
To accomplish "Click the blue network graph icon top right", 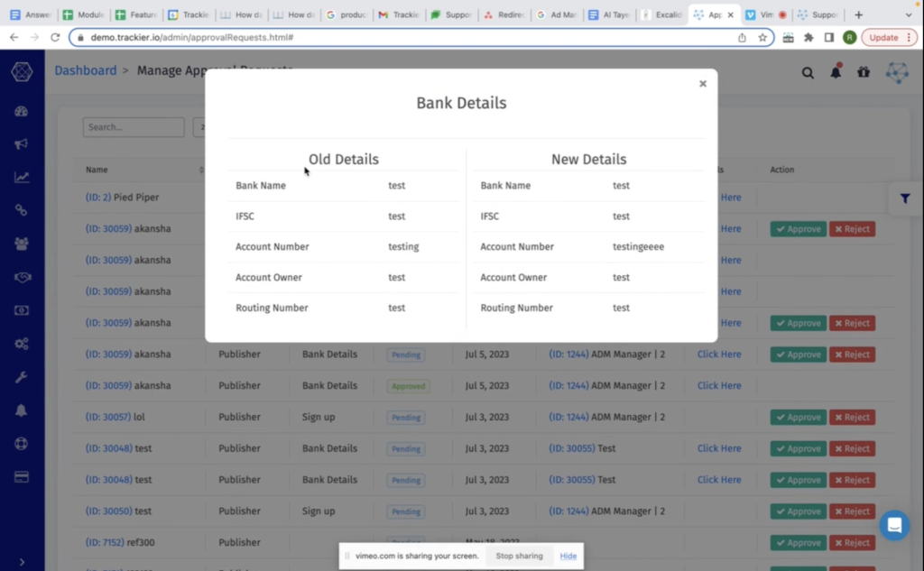I will (896, 72).
